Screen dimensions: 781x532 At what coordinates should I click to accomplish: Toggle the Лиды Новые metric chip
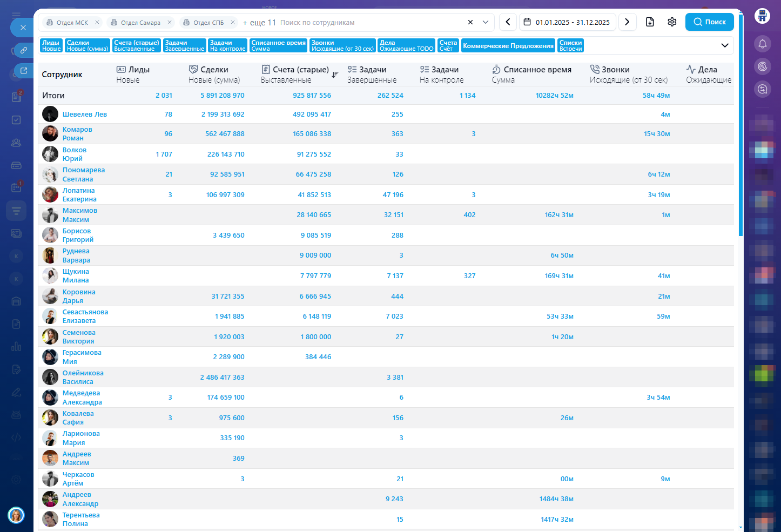[x=51, y=45]
